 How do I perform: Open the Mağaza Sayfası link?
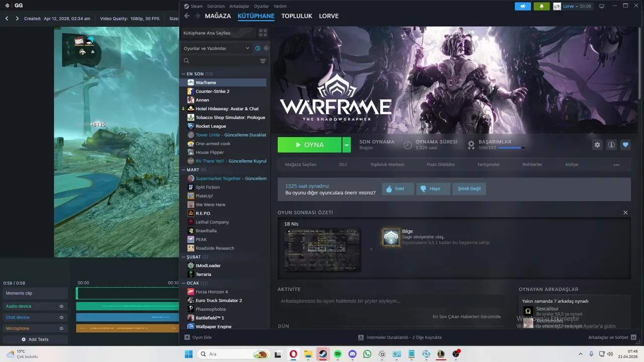(x=301, y=164)
